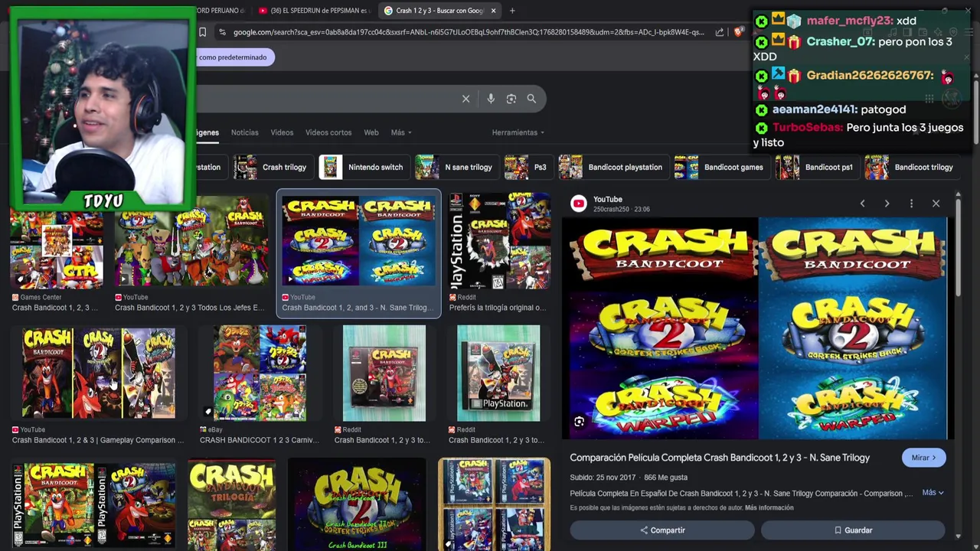Open the Crash Trilogía image thumbnail
The width and height of the screenshot is (980, 551).
coord(232,504)
